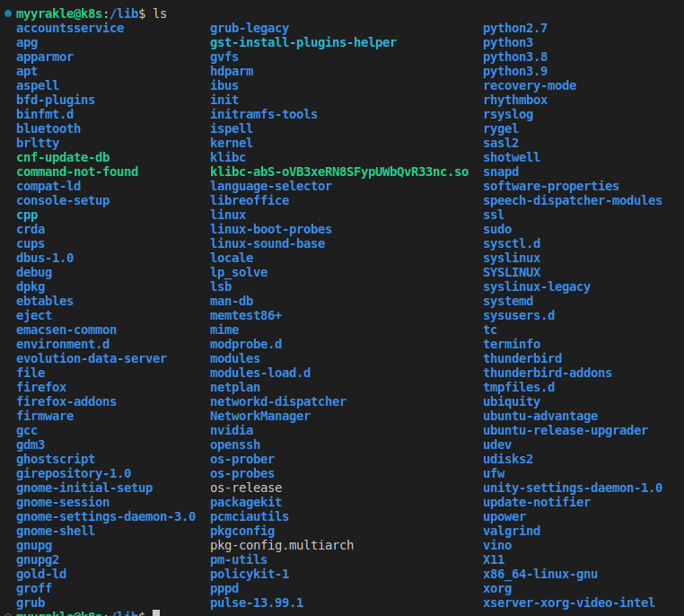Select the 'valgrind' entry

coord(512,532)
